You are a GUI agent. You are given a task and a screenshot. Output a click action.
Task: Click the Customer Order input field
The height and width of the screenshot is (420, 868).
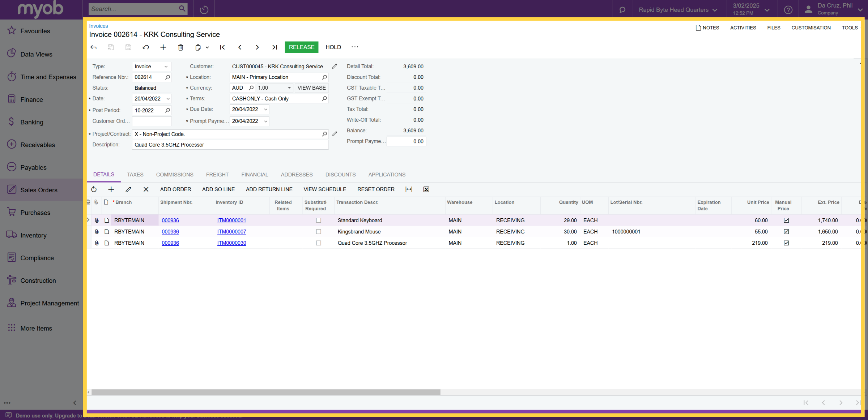(152, 121)
